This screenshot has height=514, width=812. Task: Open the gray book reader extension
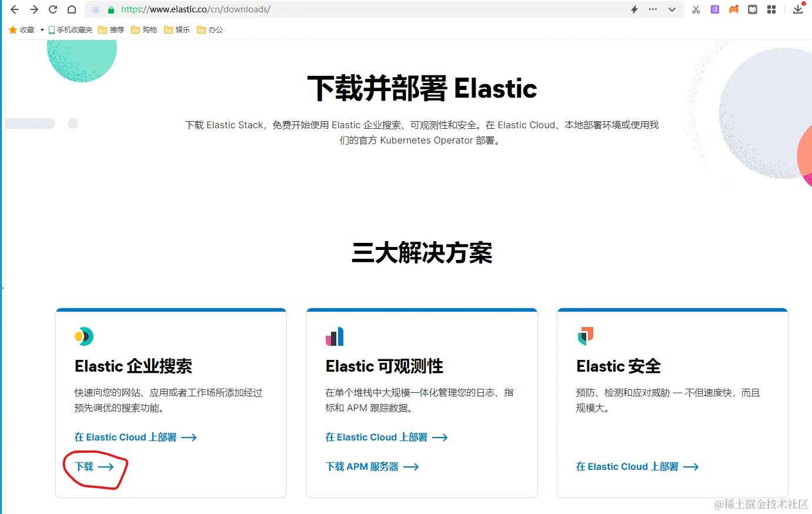click(x=753, y=9)
